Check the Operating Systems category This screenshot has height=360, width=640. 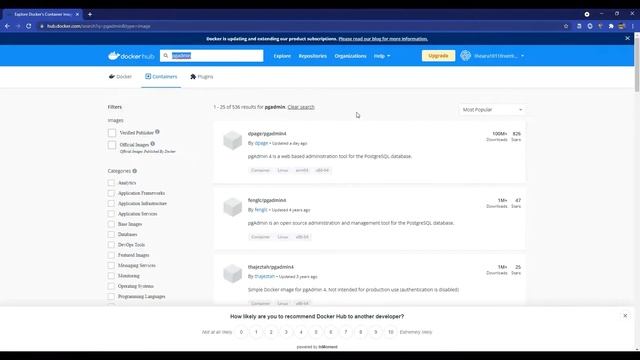click(x=111, y=286)
